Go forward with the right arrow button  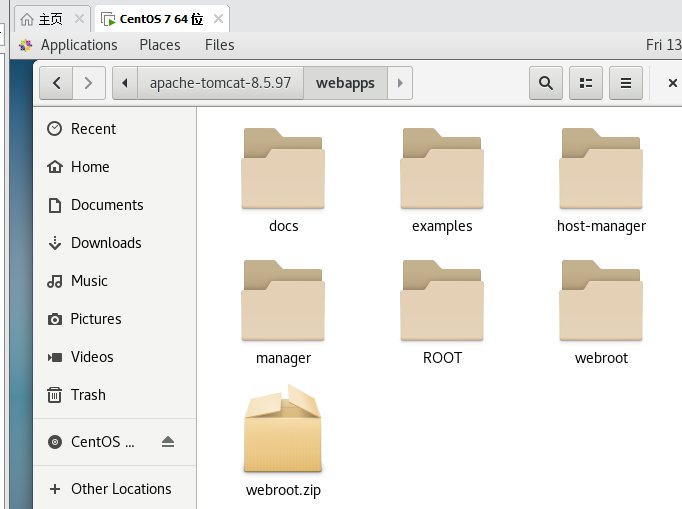click(89, 83)
